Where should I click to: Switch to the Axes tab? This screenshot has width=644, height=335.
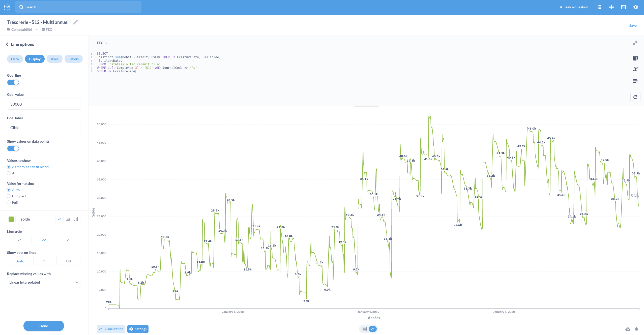coord(54,59)
